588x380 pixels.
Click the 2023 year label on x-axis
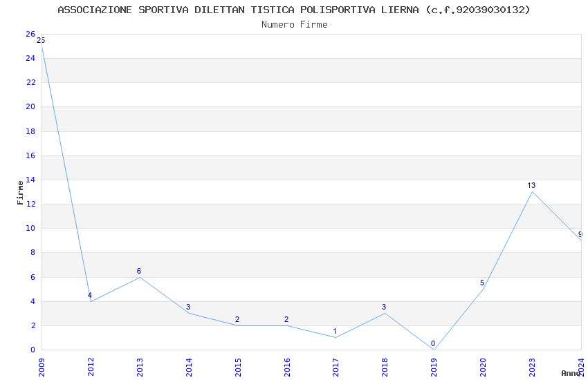pos(532,366)
